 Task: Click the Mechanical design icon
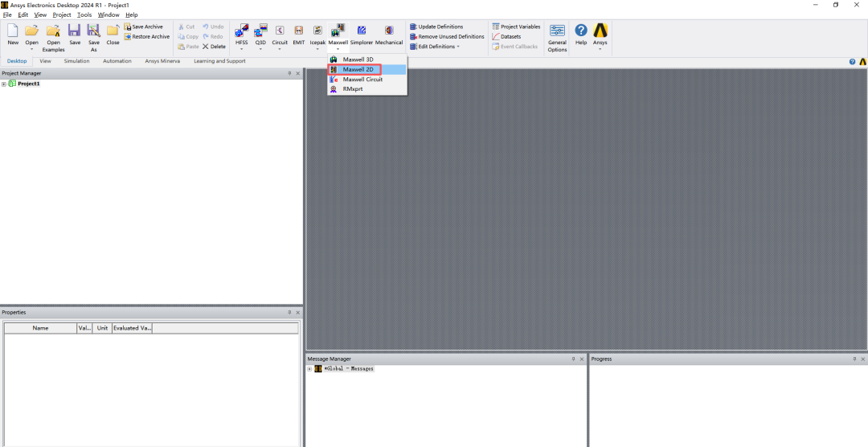pyautogui.click(x=389, y=31)
